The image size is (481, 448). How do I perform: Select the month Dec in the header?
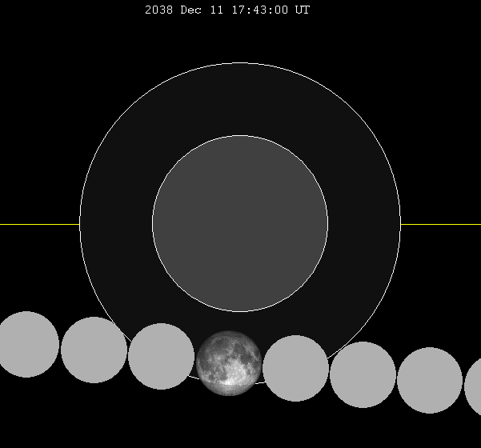189,10
